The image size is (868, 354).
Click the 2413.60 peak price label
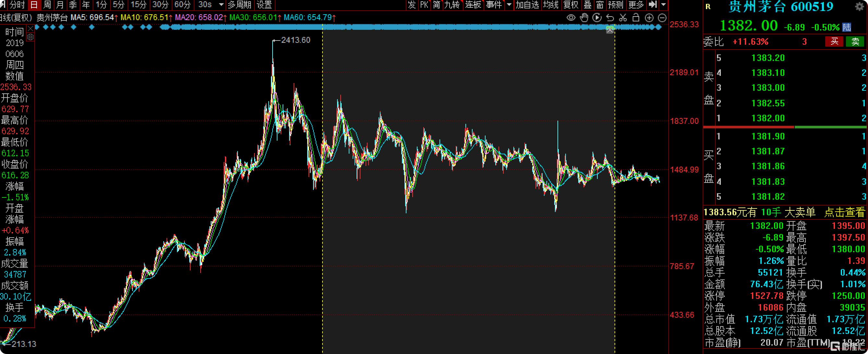click(x=296, y=40)
